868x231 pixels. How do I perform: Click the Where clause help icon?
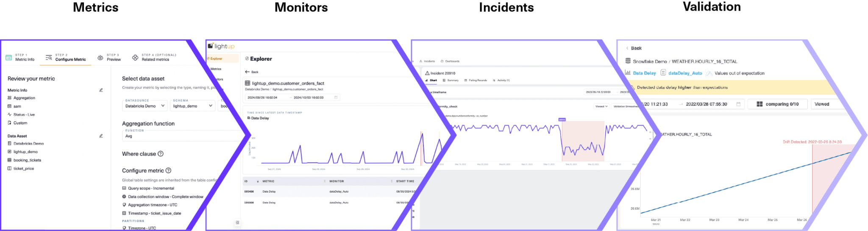pos(161,154)
